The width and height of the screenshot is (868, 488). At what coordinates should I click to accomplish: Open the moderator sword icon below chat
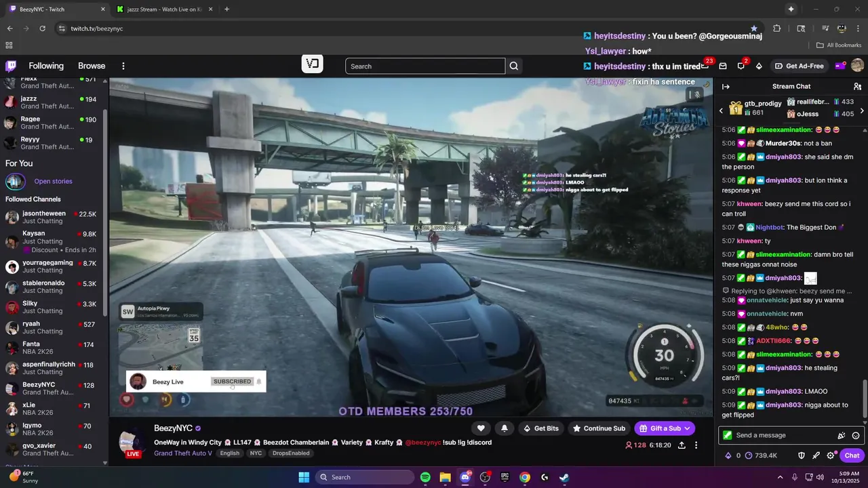[x=816, y=455]
